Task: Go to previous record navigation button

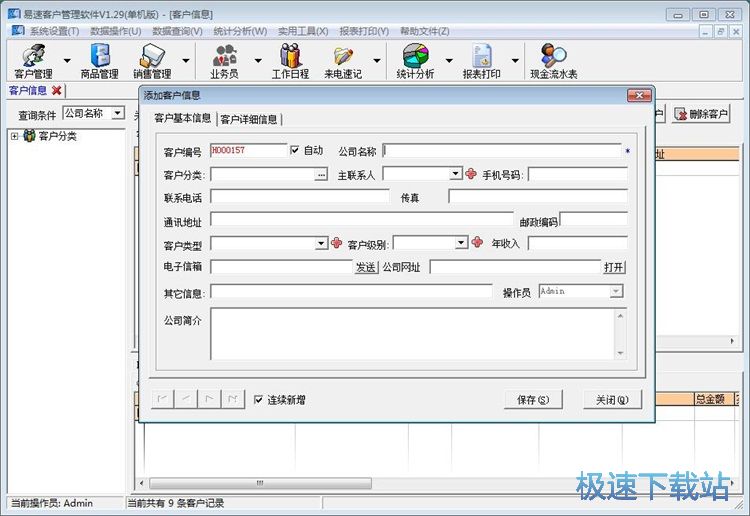Action: click(x=186, y=399)
